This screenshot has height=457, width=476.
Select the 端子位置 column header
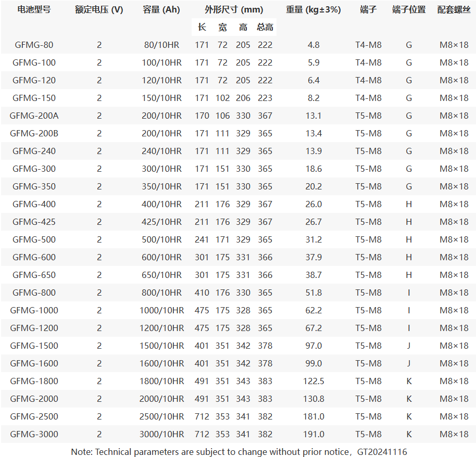pyautogui.click(x=409, y=10)
